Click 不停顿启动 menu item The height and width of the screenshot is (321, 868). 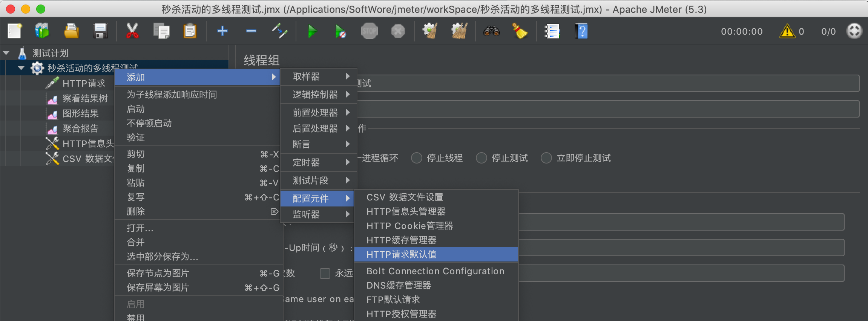[x=197, y=123]
